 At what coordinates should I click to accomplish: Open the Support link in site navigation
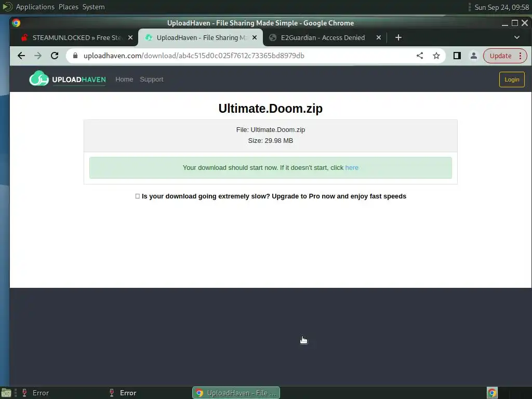[152, 79]
